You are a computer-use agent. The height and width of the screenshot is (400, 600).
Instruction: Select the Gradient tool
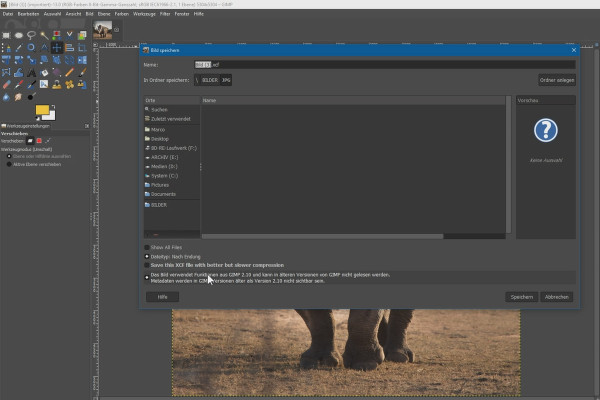(x=57, y=72)
